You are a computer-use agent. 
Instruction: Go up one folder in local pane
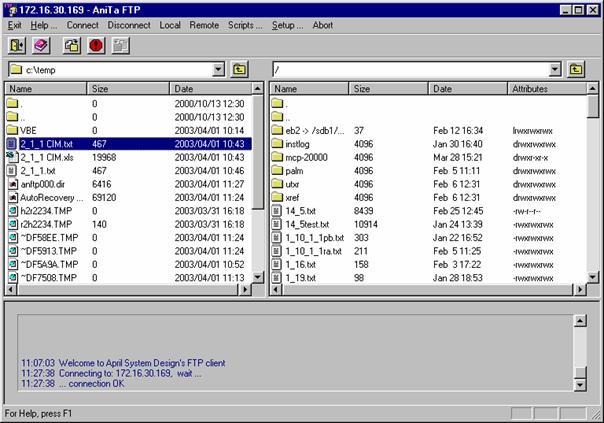click(x=240, y=69)
